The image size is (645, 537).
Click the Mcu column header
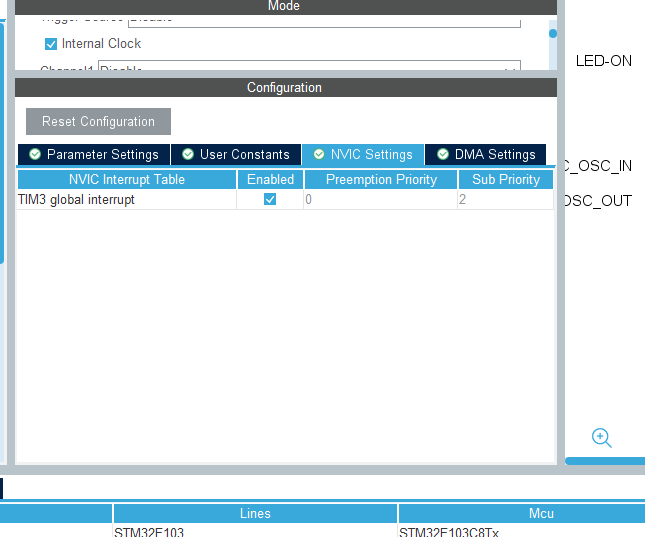522,514
